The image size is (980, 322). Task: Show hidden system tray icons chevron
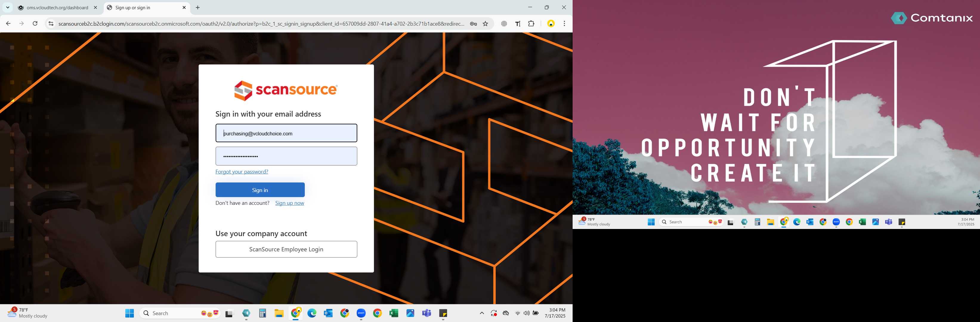point(482,313)
